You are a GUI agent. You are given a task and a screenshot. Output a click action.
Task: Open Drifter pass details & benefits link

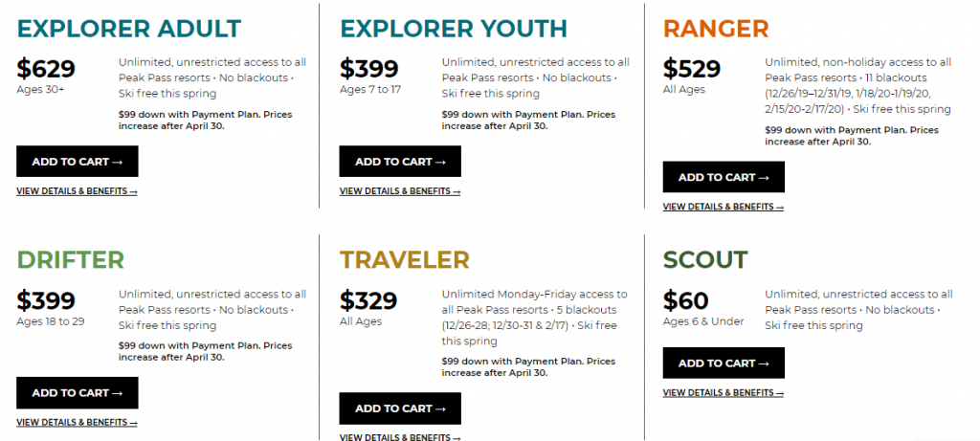coord(77,423)
